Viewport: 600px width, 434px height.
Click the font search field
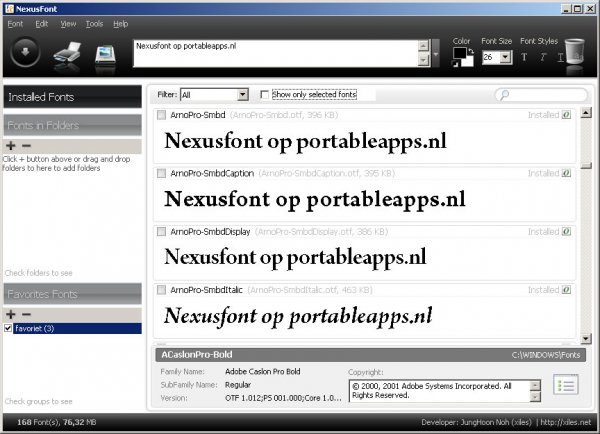[x=540, y=95]
